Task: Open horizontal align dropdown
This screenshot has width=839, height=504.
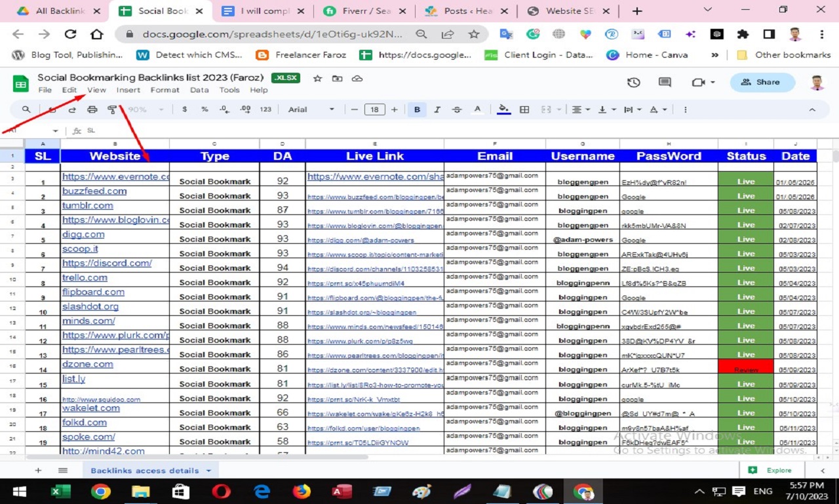Action: (581, 109)
